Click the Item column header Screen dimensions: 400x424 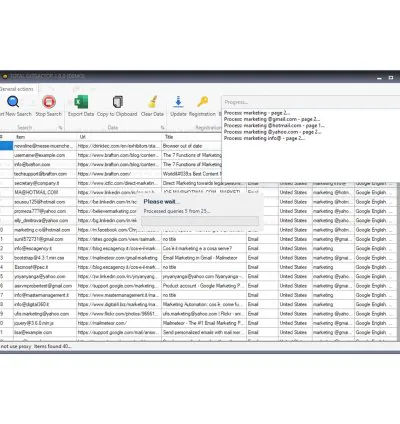45,137
